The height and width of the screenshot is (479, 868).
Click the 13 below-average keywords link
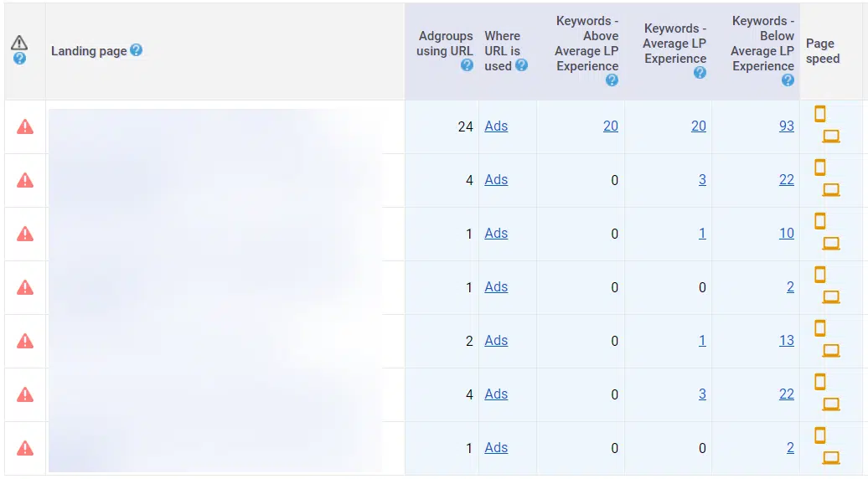click(x=786, y=341)
